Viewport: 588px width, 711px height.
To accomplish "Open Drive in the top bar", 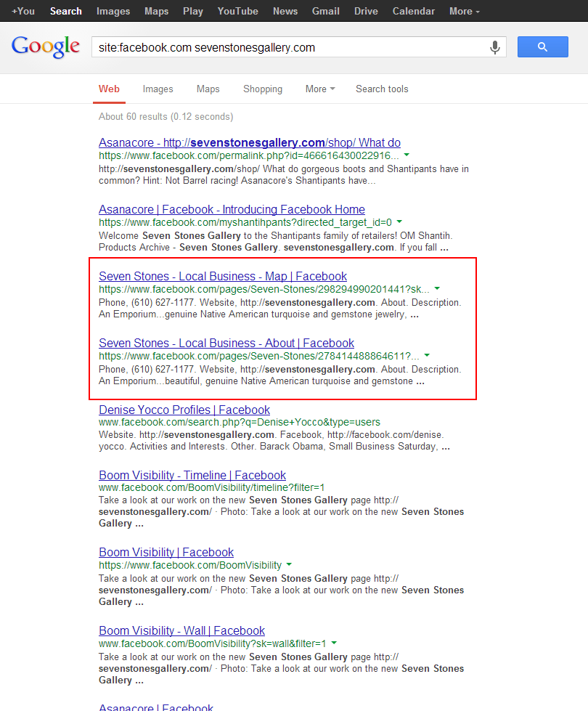I will point(366,11).
